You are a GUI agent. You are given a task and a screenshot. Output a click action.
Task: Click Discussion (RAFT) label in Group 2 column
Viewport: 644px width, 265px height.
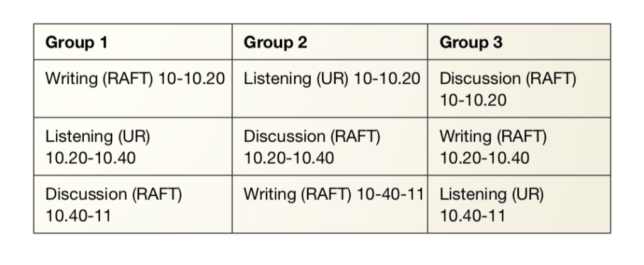click(x=311, y=137)
